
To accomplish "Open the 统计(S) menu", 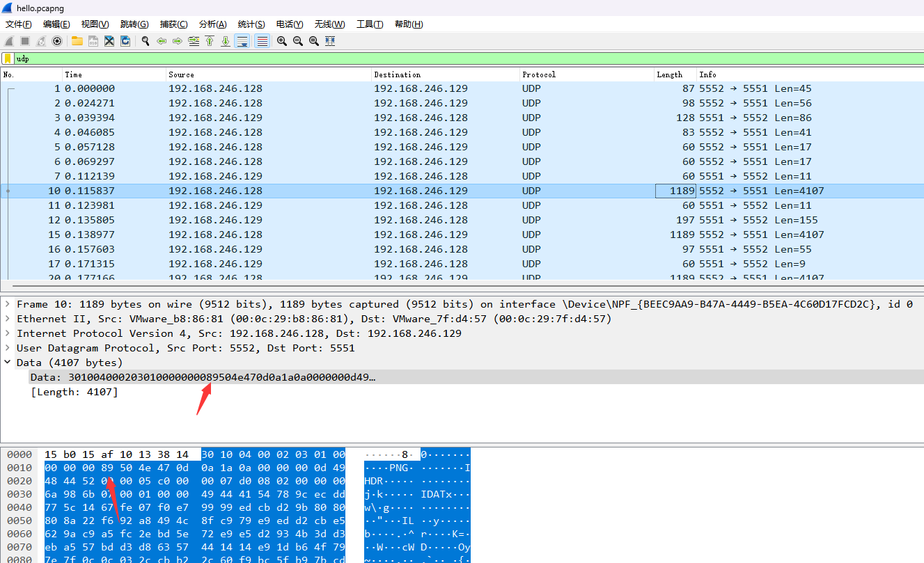I will [251, 24].
